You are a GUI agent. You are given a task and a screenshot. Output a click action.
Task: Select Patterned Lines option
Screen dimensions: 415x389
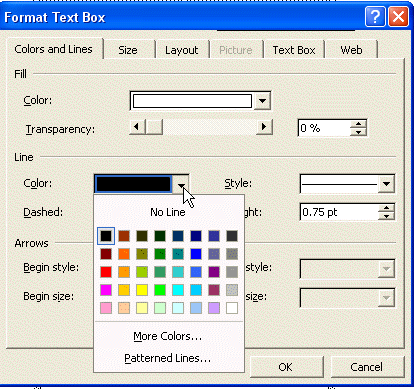[168, 358]
